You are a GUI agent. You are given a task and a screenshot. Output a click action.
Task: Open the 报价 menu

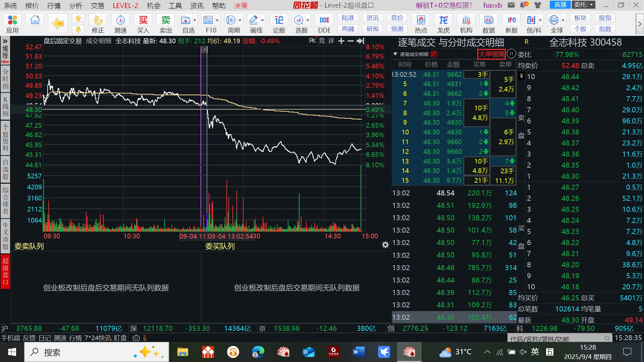[32, 5]
